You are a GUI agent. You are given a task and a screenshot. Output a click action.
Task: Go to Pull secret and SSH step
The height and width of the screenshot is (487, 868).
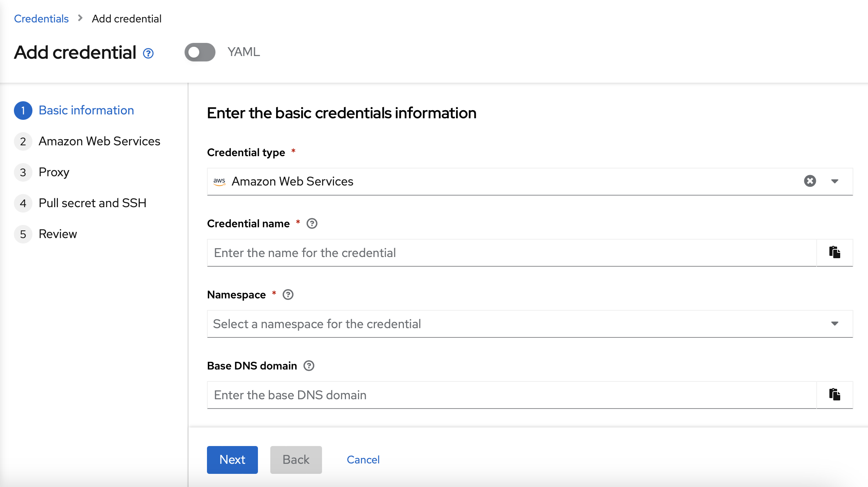[x=93, y=203]
